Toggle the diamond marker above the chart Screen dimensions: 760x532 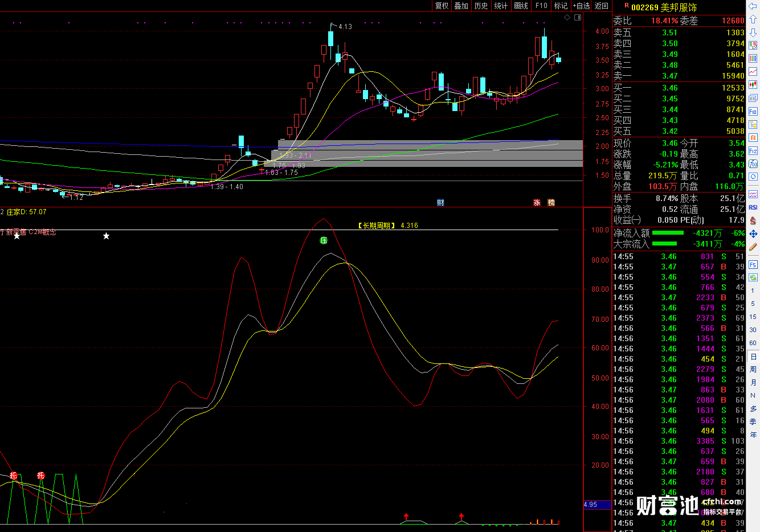pyautogui.click(x=567, y=18)
